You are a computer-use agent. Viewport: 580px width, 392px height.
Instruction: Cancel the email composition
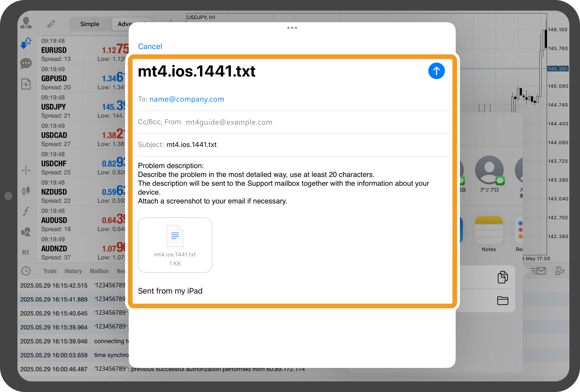(150, 46)
